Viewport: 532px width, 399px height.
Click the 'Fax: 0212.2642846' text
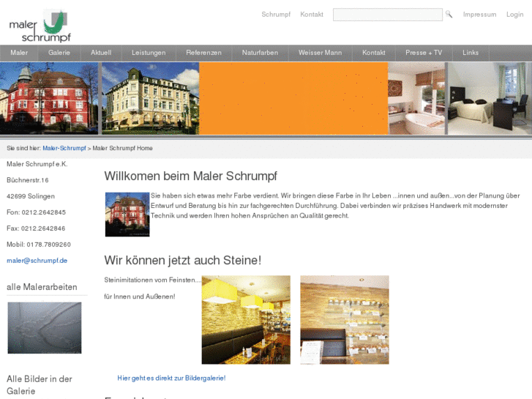[36, 228]
